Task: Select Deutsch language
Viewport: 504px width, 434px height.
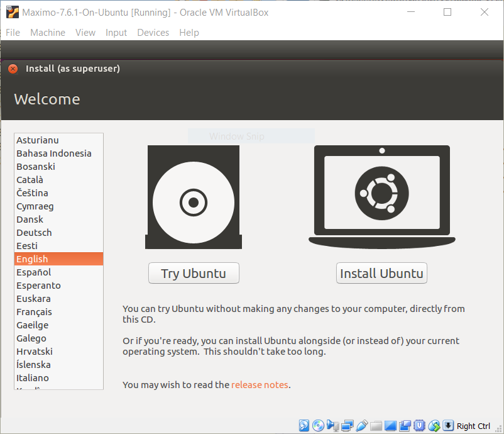Action: pos(58,233)
